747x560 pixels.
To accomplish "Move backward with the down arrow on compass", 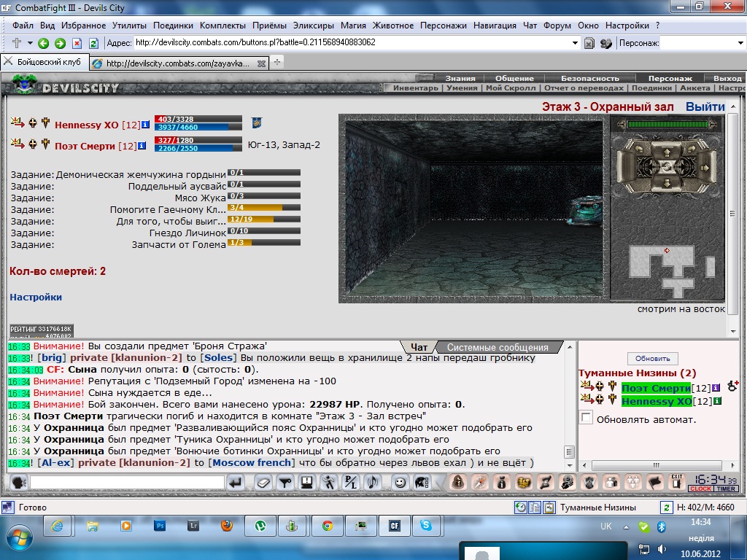I will pyautogui.click(x=667, y=183).
